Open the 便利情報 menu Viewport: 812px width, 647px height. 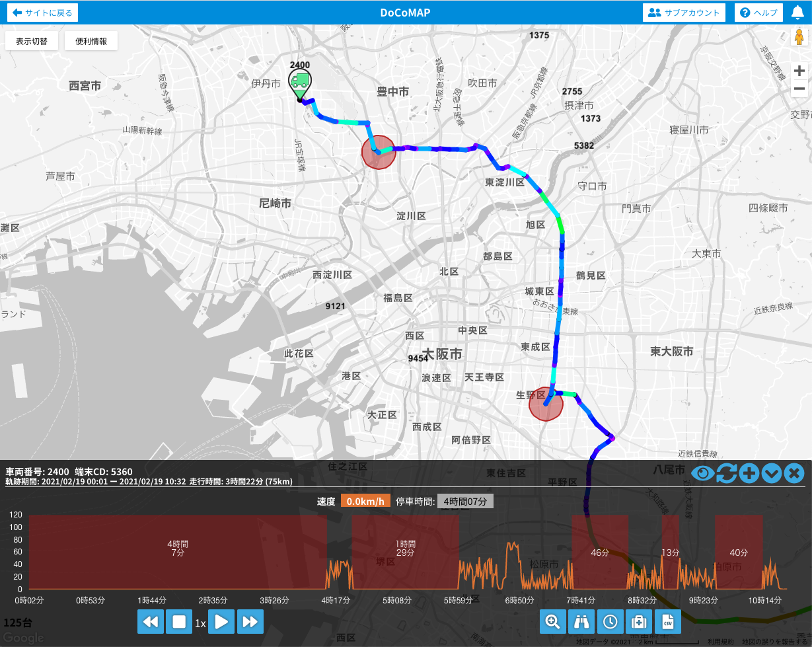point(91,41)
